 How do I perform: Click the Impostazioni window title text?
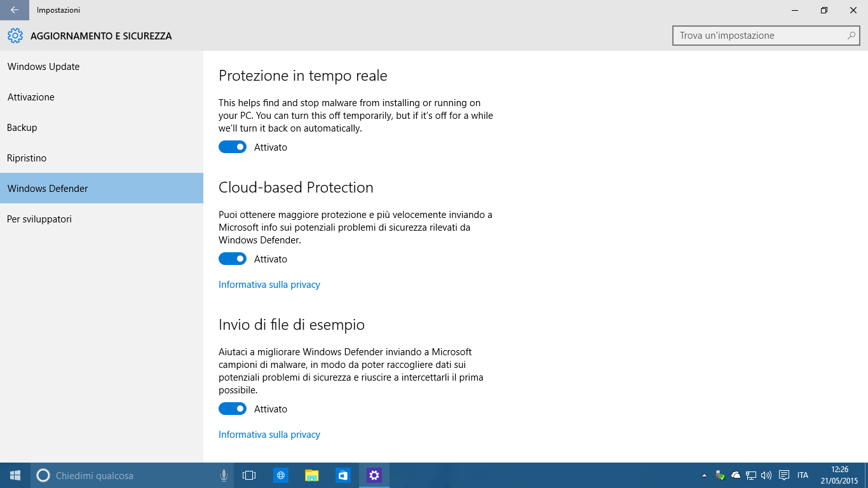(x=58, y=10)
